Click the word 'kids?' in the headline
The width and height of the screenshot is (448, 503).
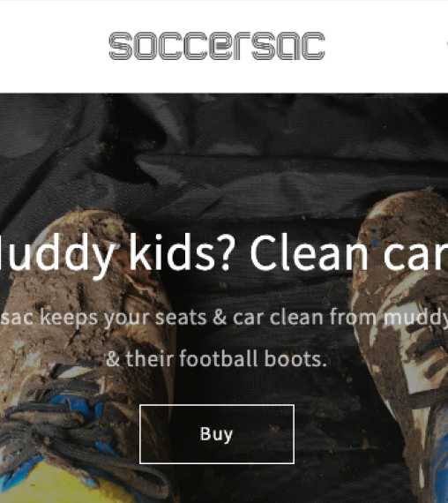point(180,252)
